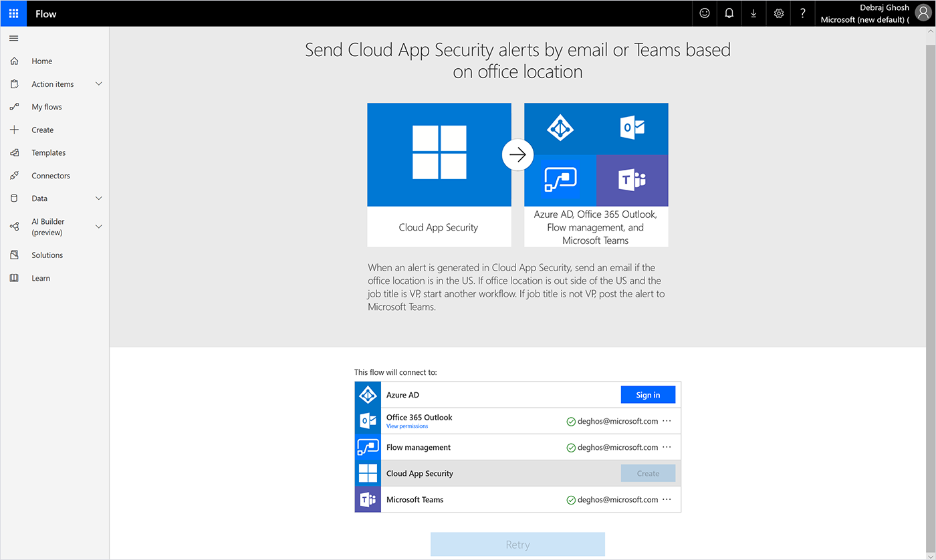The height and width of the screenshot is (560, 936).
Task: Open the Microsoft Teams connection ellipsis menu
Action: (x=667, y=499)
